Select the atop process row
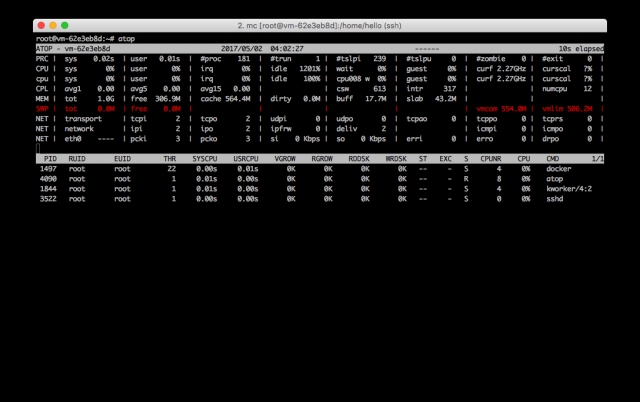 (320, 179)
